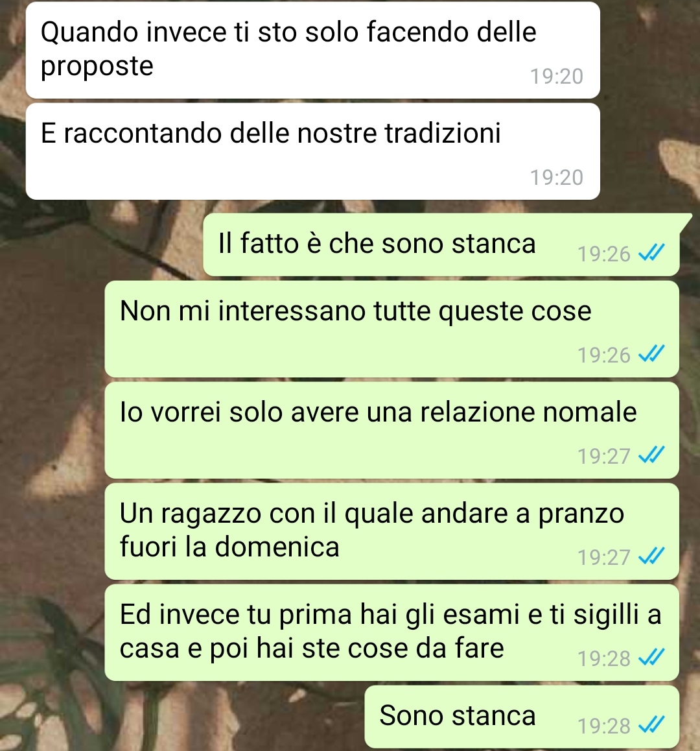The height and width of the screenshot is (751, 700).
Task: Tap the double-check icon on 'ste cose da fare' message
Action: tap(651, 657)
